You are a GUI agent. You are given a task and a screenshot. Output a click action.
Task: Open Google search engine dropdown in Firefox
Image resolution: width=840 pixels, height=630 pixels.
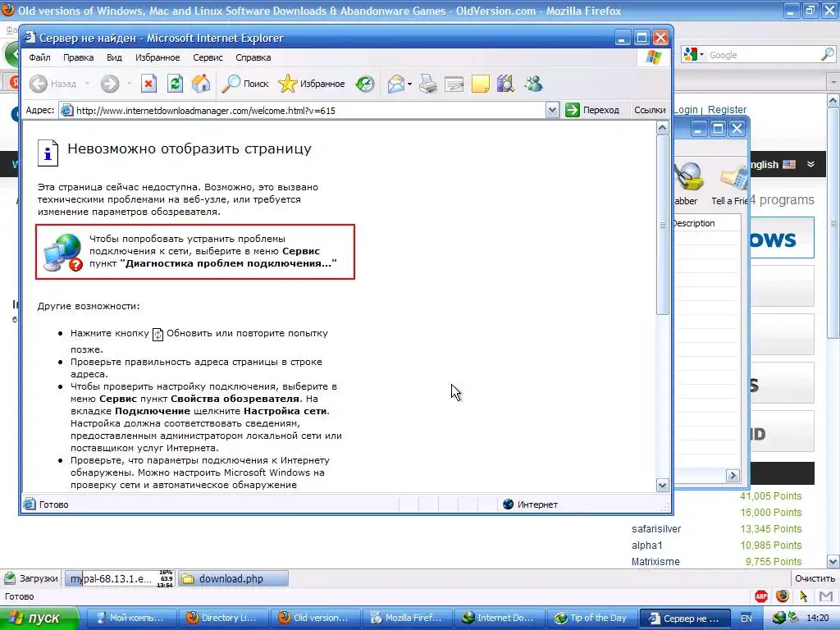click(694, 54)
